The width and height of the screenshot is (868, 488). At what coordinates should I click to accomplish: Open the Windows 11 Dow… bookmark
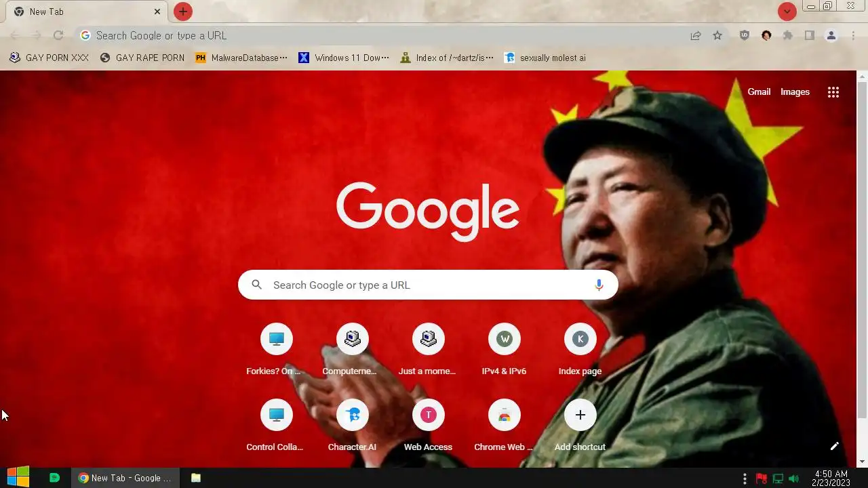(x=344, y=58)
